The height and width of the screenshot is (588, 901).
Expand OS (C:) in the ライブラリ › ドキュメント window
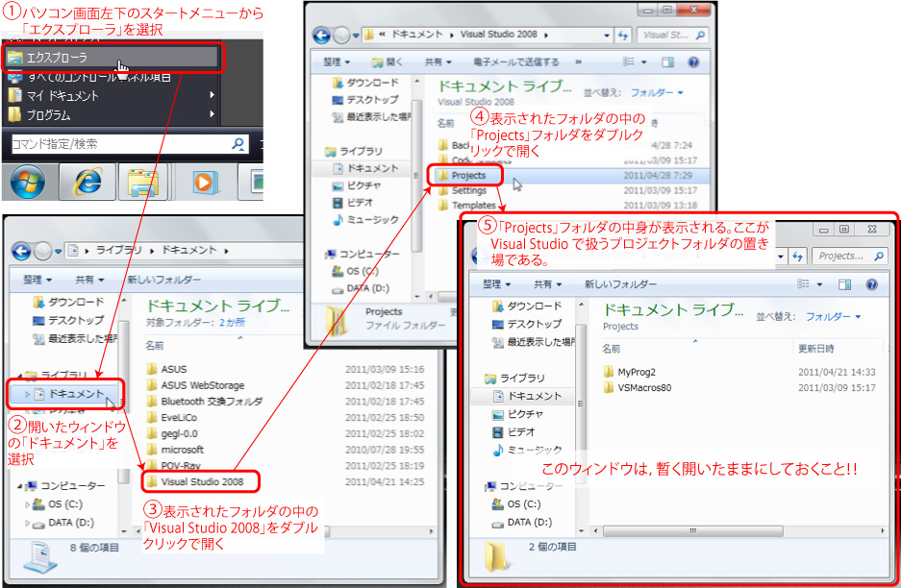click(x=27, y=504)
